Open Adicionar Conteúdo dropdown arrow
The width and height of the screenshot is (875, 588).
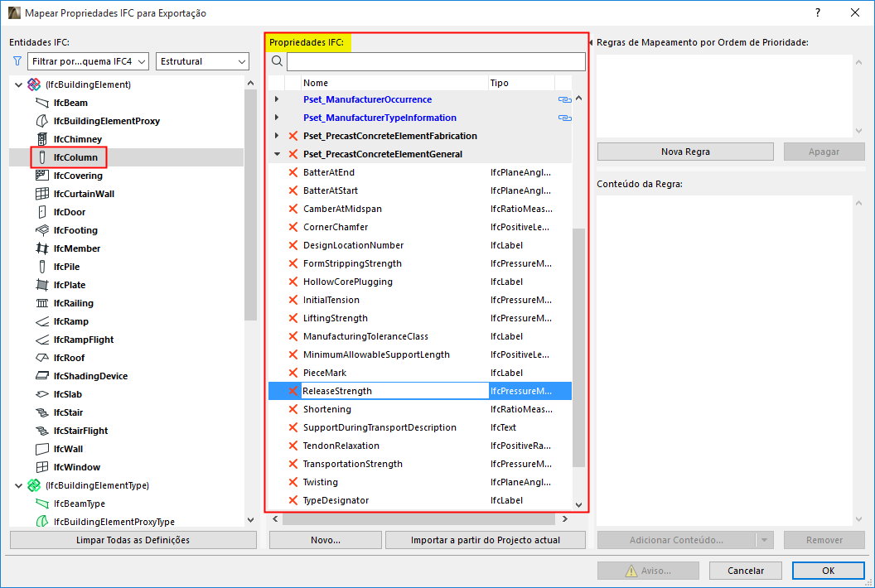pos(765,540)
